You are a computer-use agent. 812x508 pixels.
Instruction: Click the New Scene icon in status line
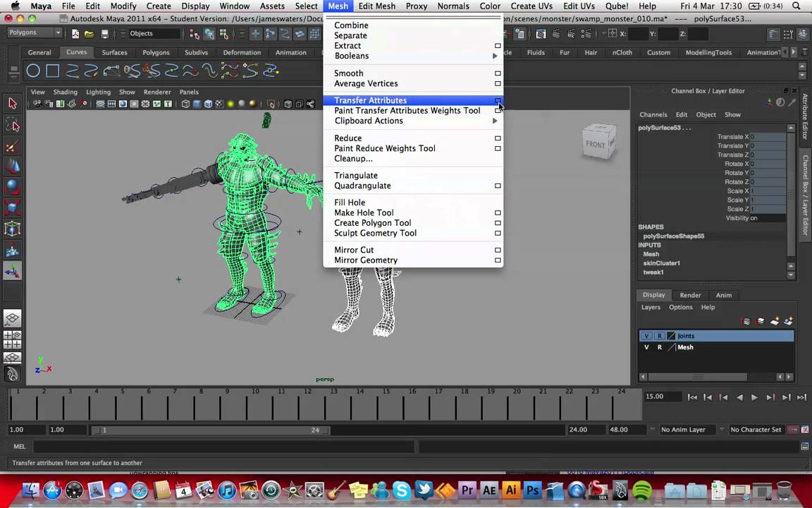pos(75,34)
